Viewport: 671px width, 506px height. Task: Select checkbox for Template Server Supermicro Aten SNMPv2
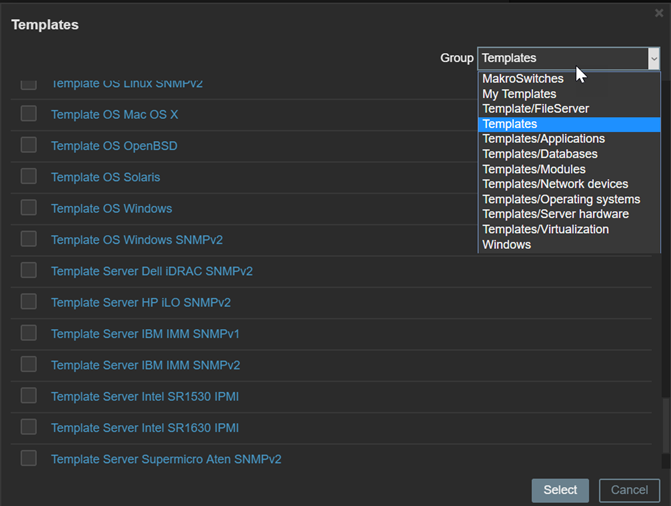29,459
